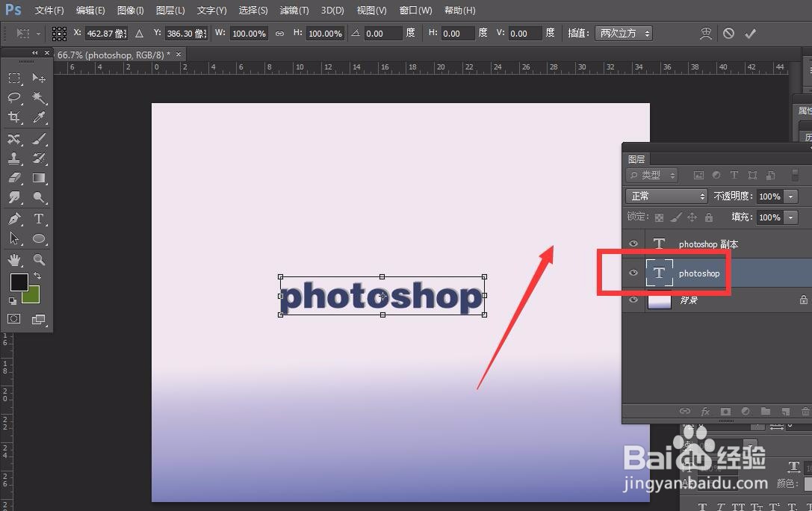
Task: Switch to warp mode icon
Action: (x=706, y=34)
